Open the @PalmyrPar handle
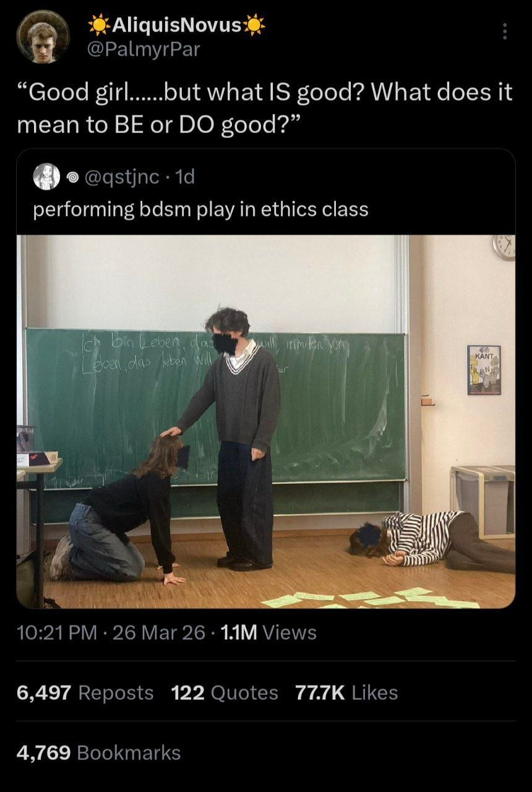532x792 pixels. coord(145,49)
